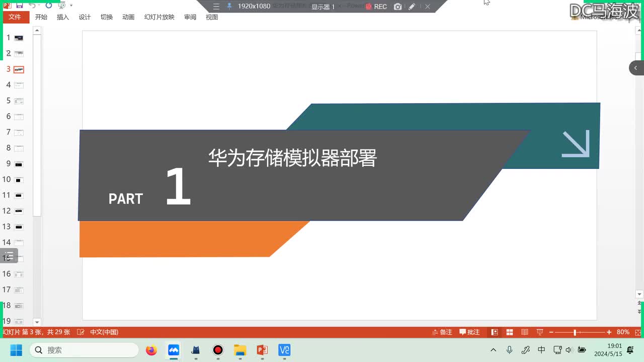The image size is (644, 362).
Task: Click the spell check icon in status bar
Action: coord(80,332)
